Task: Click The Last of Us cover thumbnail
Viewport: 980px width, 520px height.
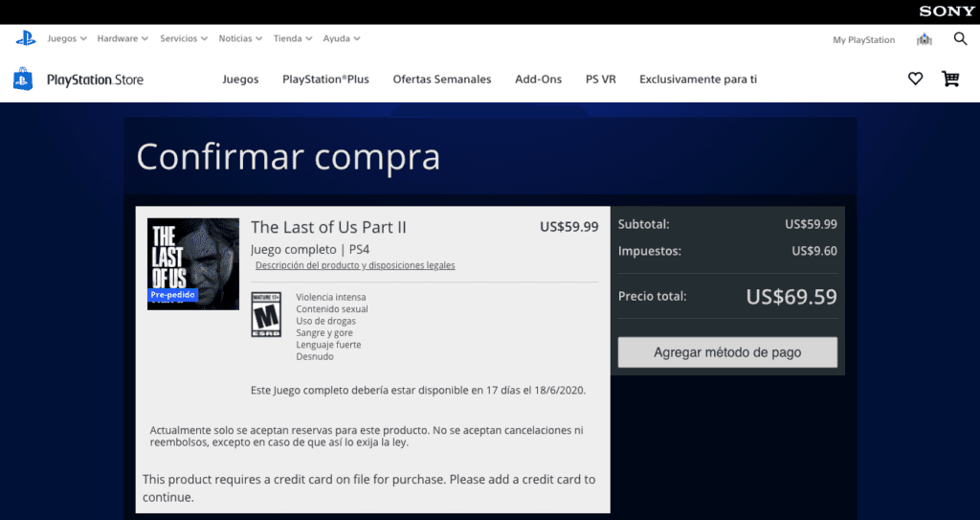Action: click(193, 264)
